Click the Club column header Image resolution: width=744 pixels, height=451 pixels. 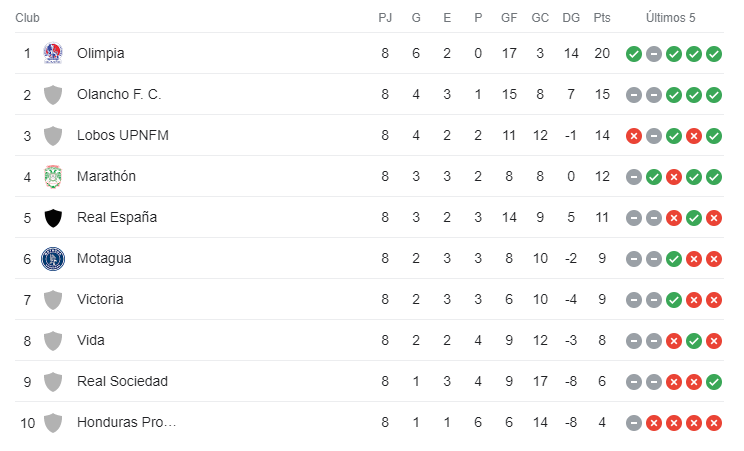28,18
